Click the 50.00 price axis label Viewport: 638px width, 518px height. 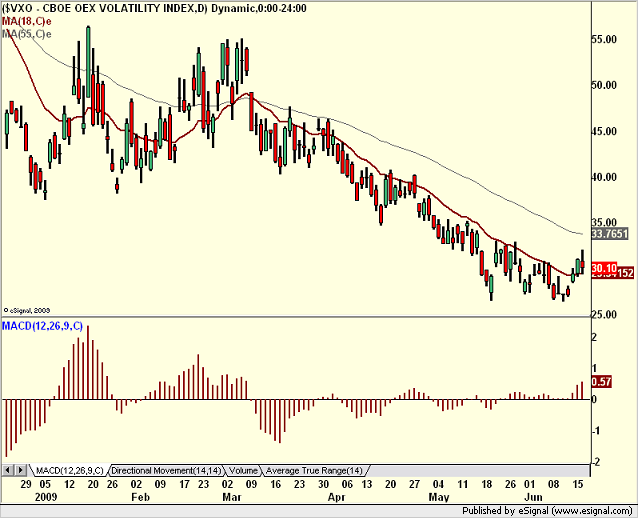pyautogui.click(x=603, y=85)
